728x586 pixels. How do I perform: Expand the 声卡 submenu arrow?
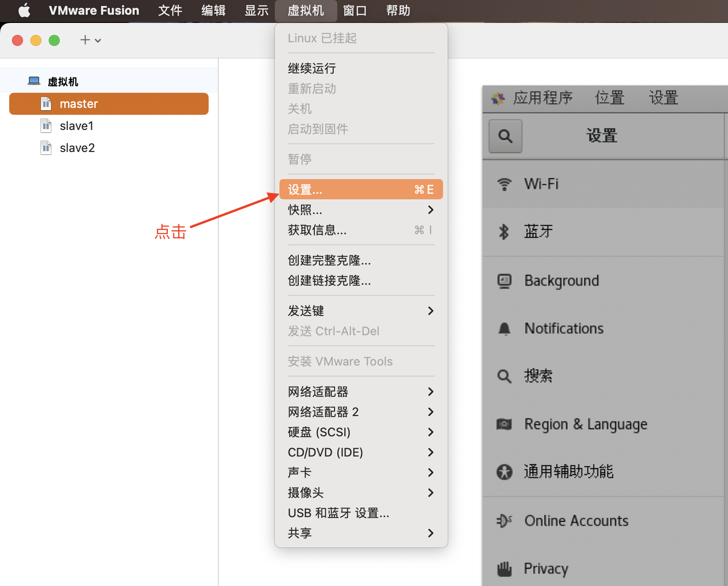pyautogui.click(x=431, y=473)
